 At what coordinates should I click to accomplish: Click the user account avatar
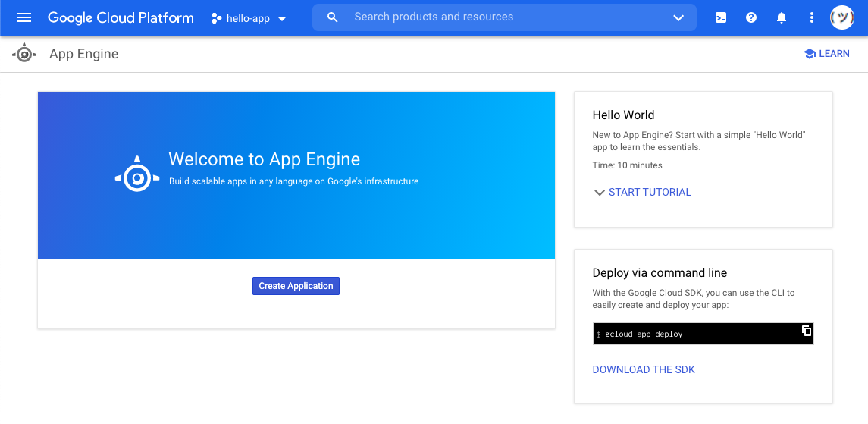point(842,17)
